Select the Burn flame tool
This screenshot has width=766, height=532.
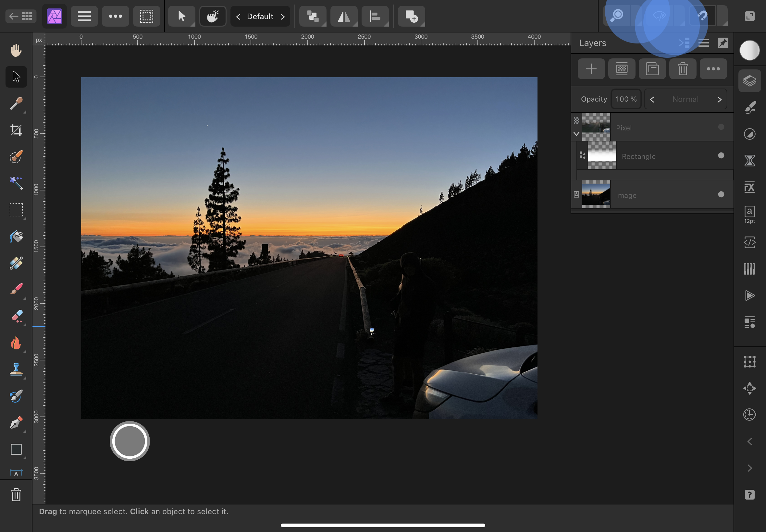point(16,343)
